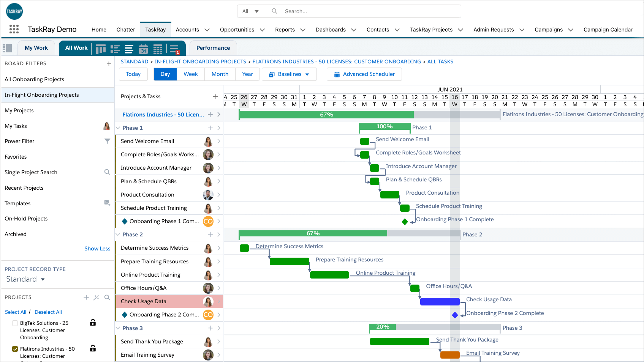The width and height of the screenshot is (644, 362).
Task: Collapse the left sidebar panel icon
Action: click(8, 48)
